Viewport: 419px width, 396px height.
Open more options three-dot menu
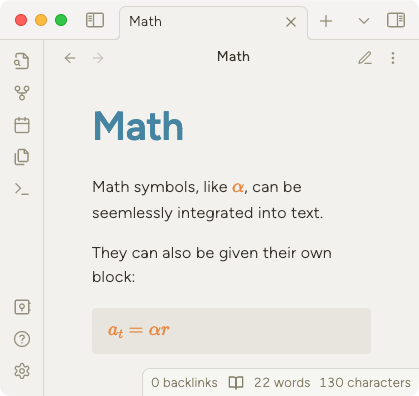(393, 58)
